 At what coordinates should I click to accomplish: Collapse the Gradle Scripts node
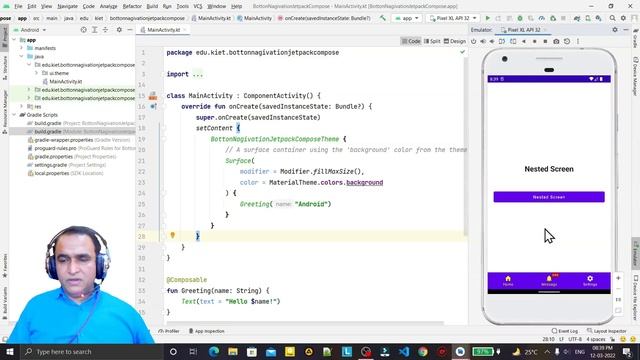(x=15, y=115)
